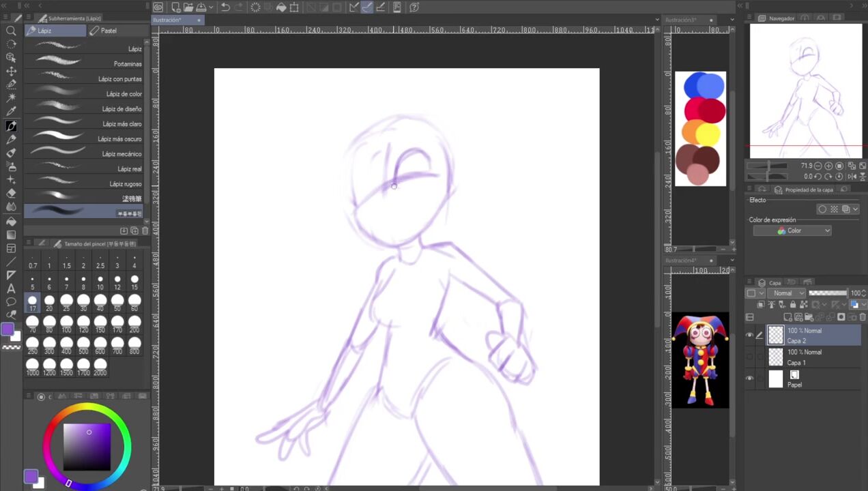Show the Capa 1 layer visibility box

pos(749,357)
